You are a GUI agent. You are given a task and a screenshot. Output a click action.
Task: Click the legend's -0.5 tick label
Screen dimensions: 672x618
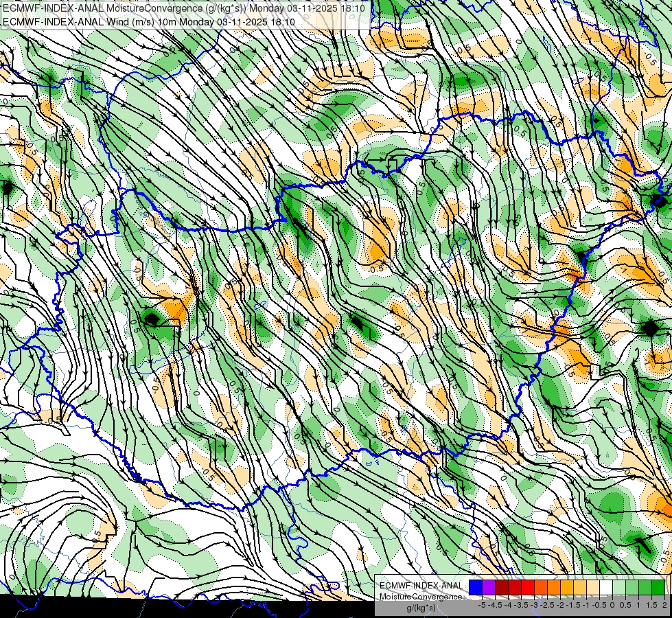tap(599, 605)
